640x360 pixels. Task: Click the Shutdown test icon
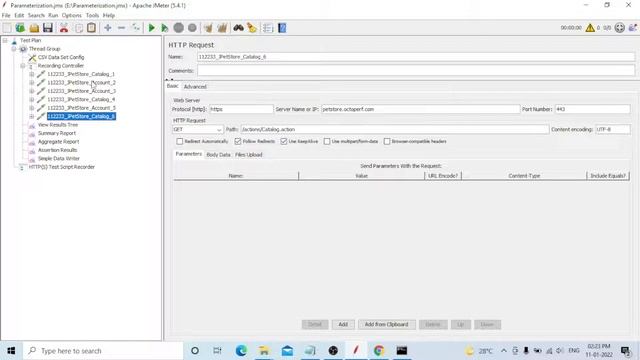tap(192, 28)
